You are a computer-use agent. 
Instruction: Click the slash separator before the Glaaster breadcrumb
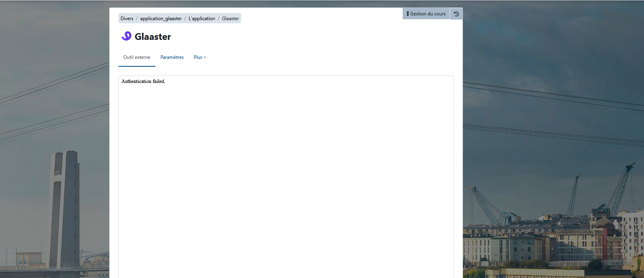(218, 19)
